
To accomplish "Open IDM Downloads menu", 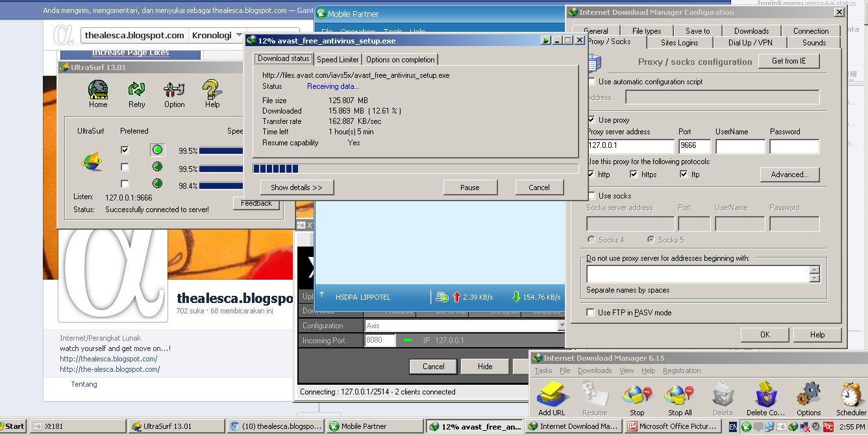I will tap(595, 370).
